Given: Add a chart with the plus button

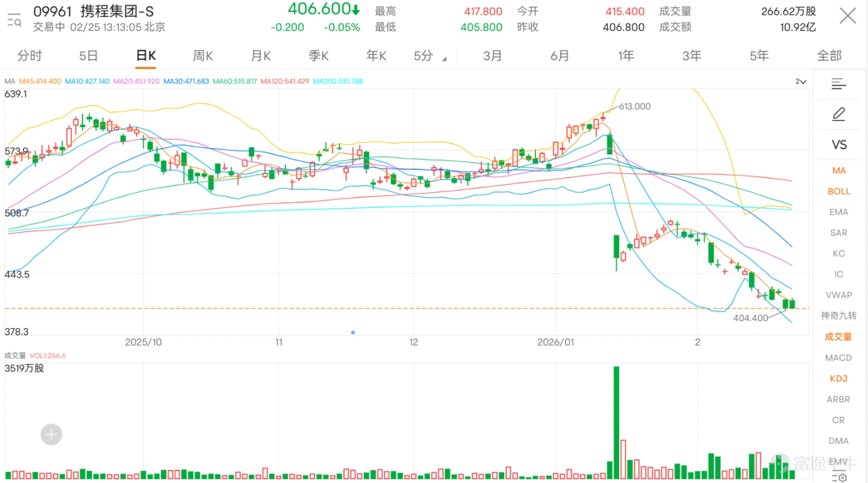Looking at the screenshot, I should pos(52,434).
